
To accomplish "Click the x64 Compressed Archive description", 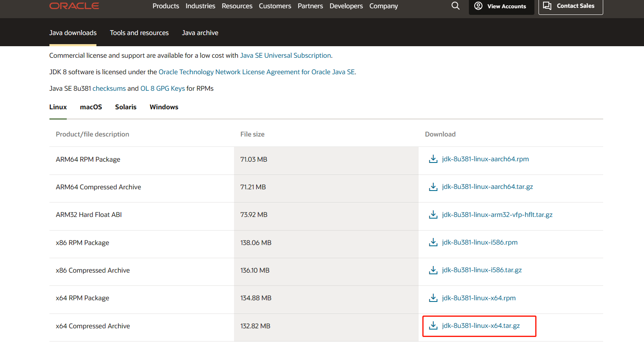I will point(93,326).
